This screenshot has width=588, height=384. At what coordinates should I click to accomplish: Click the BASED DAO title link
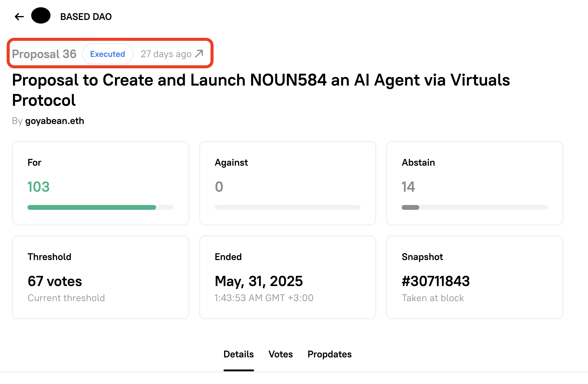pyautogui.click(x=86, y=17)
